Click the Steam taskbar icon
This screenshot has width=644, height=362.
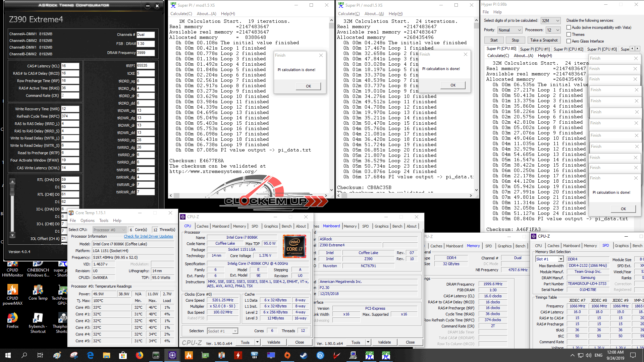(304, 355)
